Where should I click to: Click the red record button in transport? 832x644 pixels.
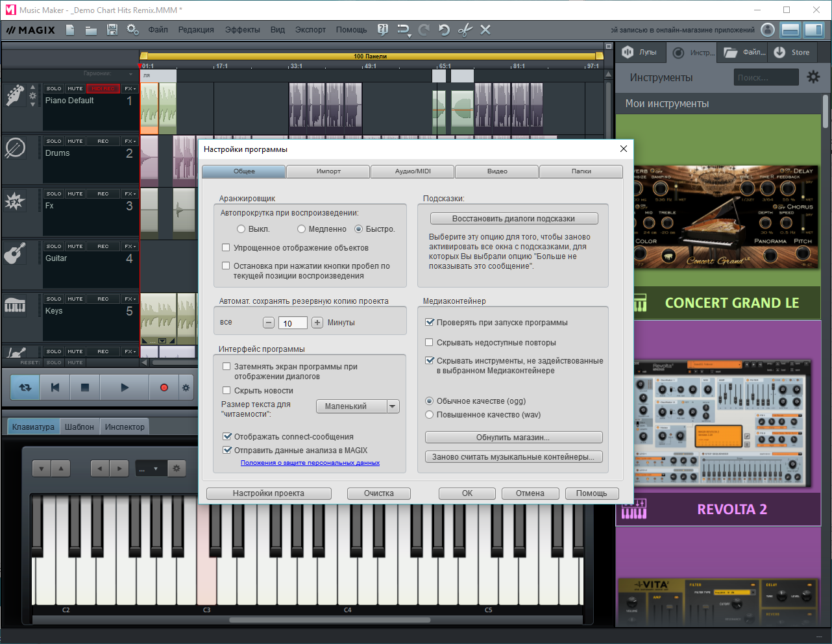164,388
